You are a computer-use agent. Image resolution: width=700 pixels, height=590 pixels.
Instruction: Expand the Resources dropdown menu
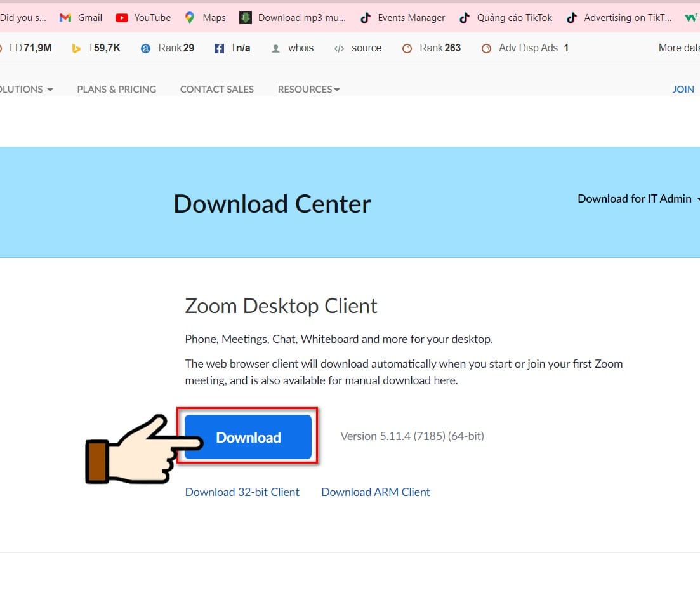pyautogui.click(x=309, y=90)
